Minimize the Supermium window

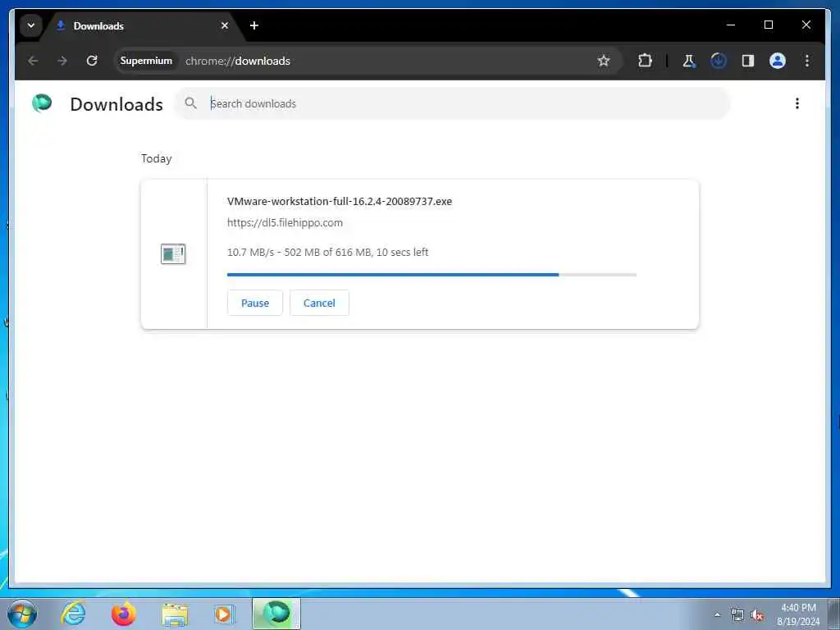coord(731,25)
